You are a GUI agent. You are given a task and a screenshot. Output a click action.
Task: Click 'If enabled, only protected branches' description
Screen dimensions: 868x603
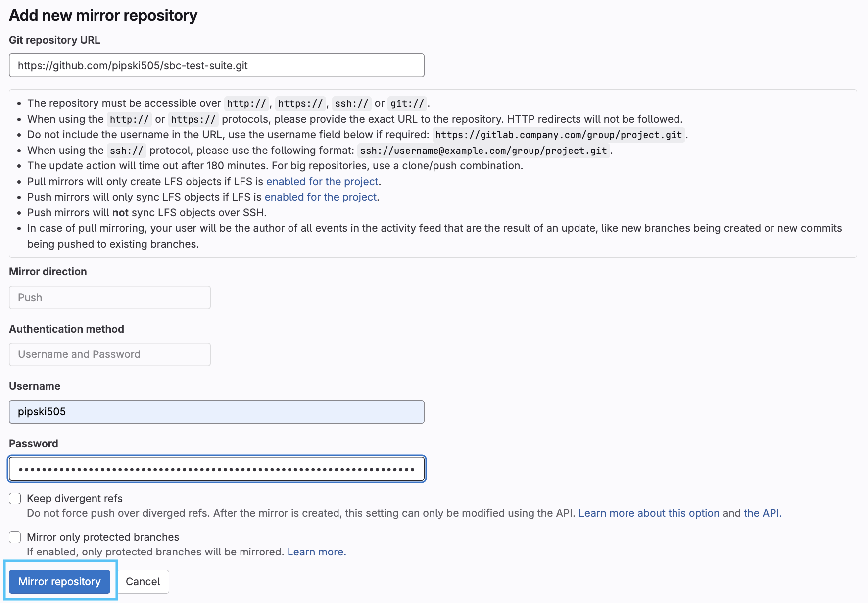tap(155, 552)
